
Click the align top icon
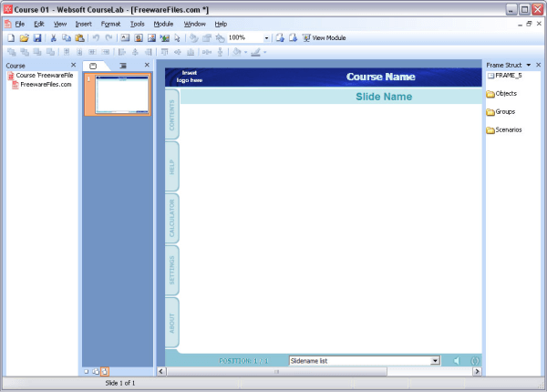(164, 52)
